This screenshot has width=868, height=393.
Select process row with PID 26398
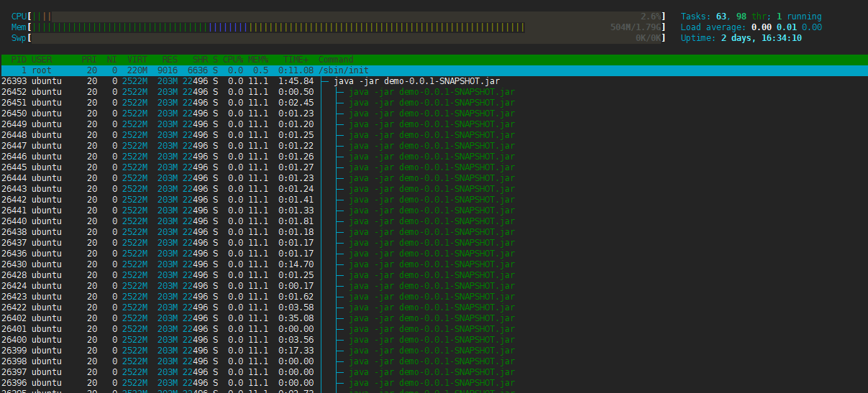(434, 361)
